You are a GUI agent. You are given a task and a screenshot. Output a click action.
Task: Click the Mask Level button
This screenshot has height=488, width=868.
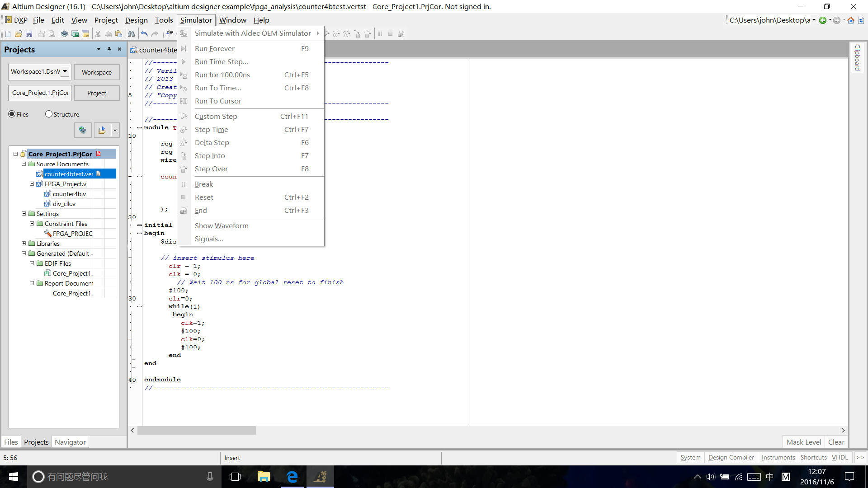pos(803,442)
